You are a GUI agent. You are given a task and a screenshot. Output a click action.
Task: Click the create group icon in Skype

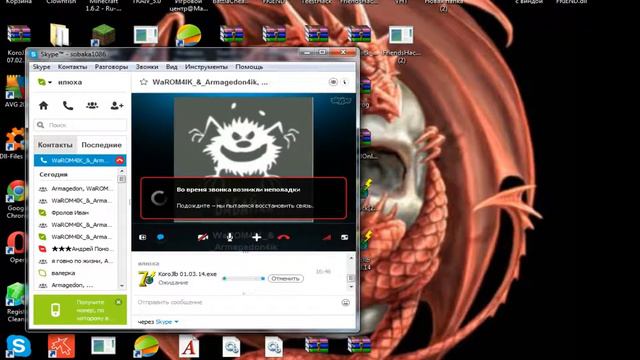click(x=92, y=106)
